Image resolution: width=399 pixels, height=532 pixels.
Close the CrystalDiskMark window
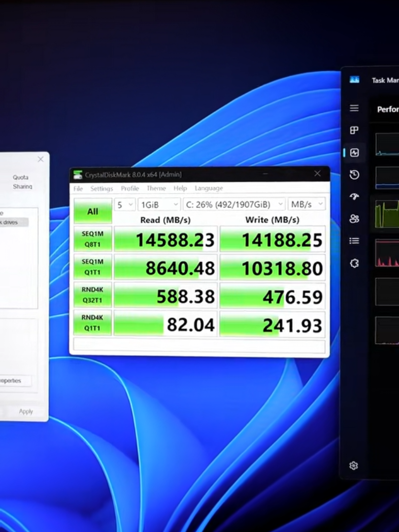tap(317, 174)
